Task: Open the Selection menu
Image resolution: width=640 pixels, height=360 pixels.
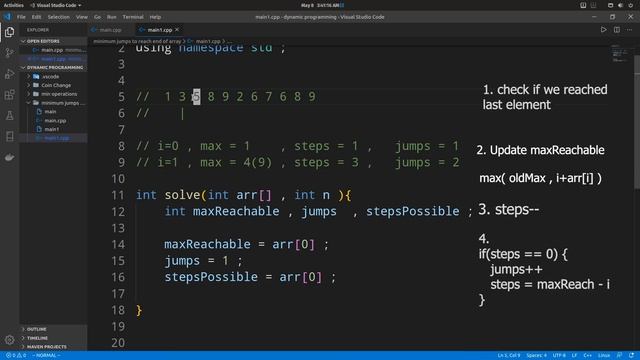Action: [x=58, y=17]
